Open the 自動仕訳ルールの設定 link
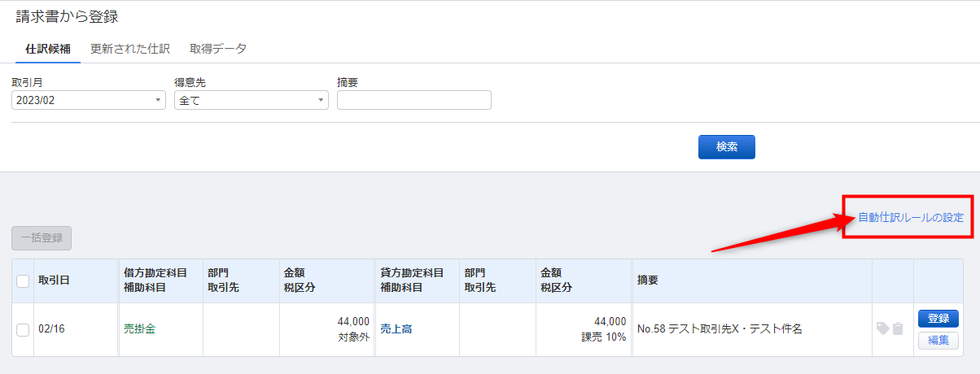Screen dimensions: 980x374 coord(911,218)
